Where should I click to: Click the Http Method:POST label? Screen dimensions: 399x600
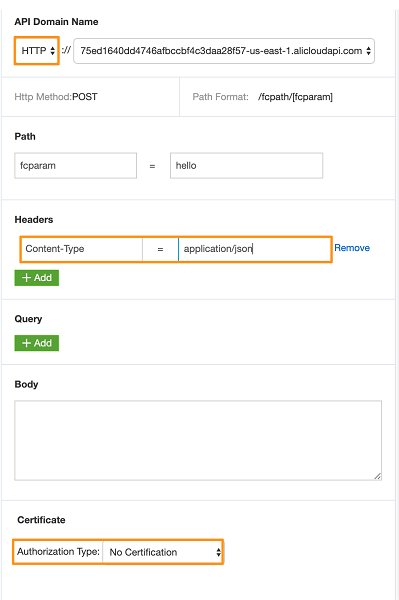coord(56,97)
